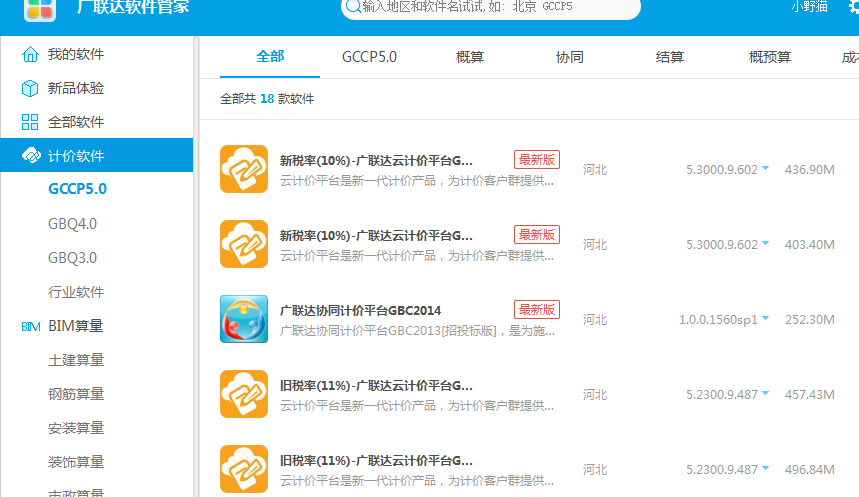
Task: Switch to the 结算 tab
Action: (x=669, y=57)
